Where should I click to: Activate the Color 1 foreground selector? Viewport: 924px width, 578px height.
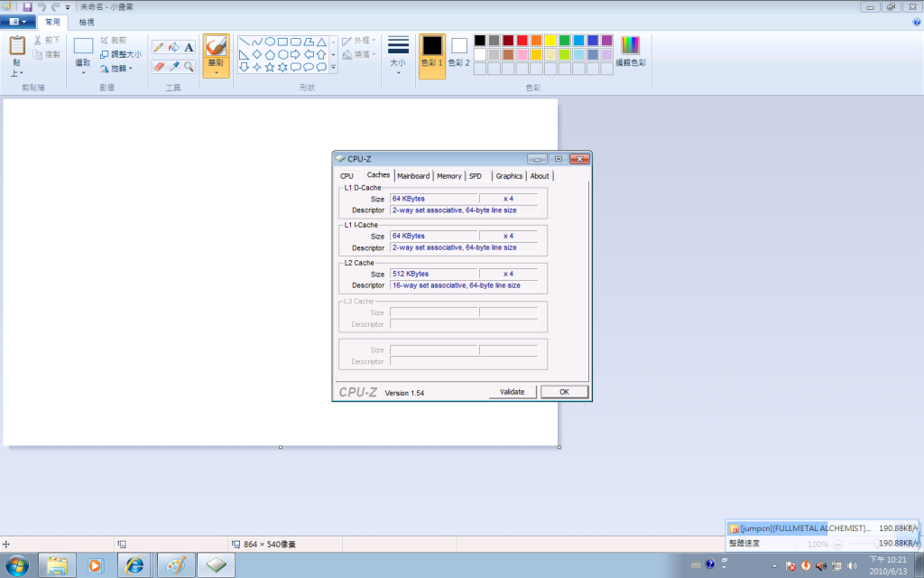432,52
